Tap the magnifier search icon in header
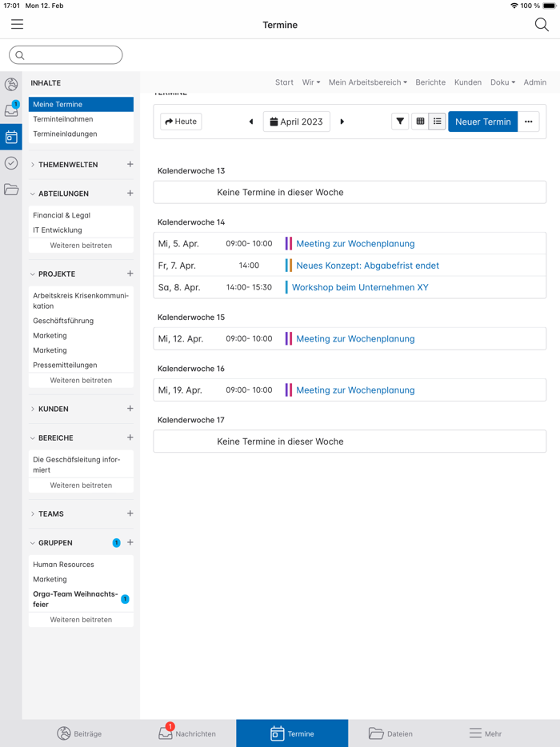This screenshot has width=560, height=747. coord(542,25)
